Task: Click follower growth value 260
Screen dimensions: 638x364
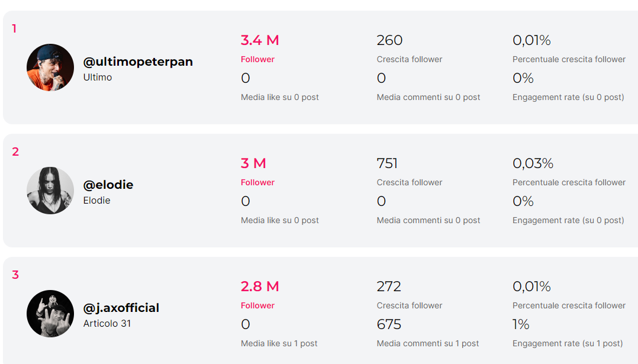Action: [x=389, y=40]
